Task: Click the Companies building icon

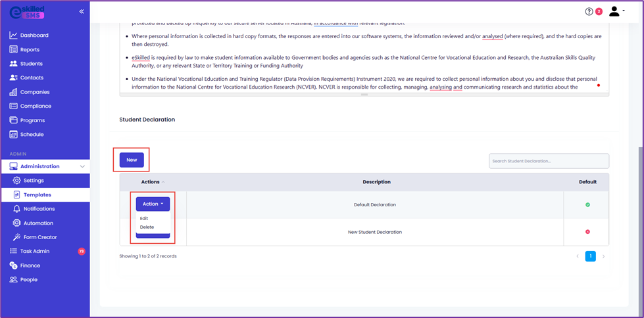Action: (x=13, y=92)
